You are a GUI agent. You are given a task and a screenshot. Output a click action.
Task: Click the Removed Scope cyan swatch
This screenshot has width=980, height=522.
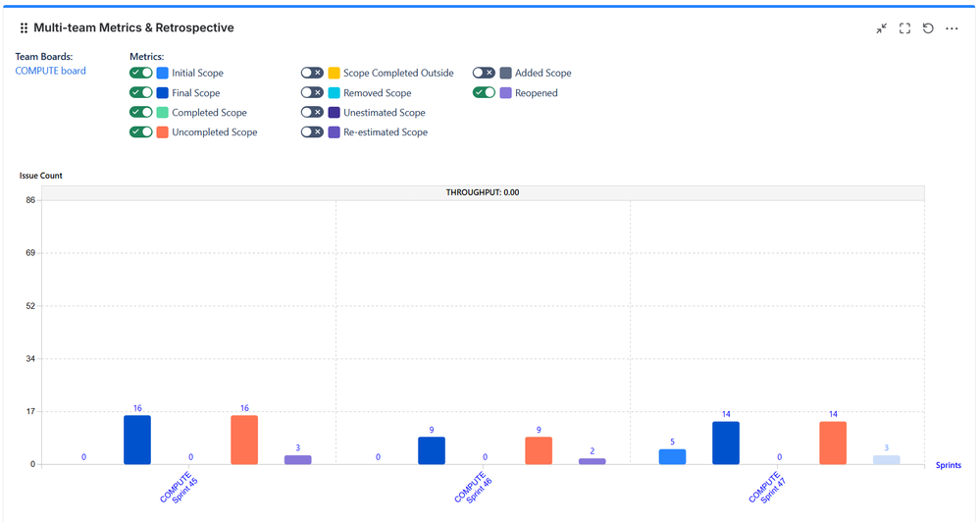coord(334,93)
